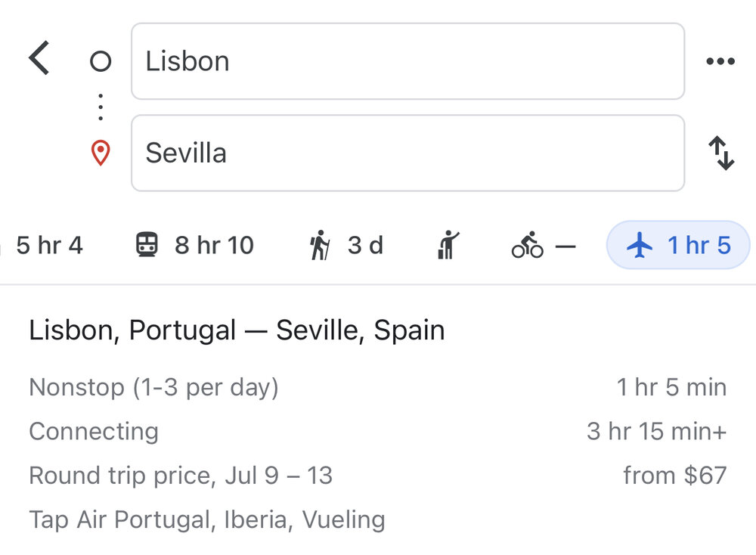Select the flights airplane 1 hr 5 tab
The height and width of the screenshot is (555, 756).
678,245
